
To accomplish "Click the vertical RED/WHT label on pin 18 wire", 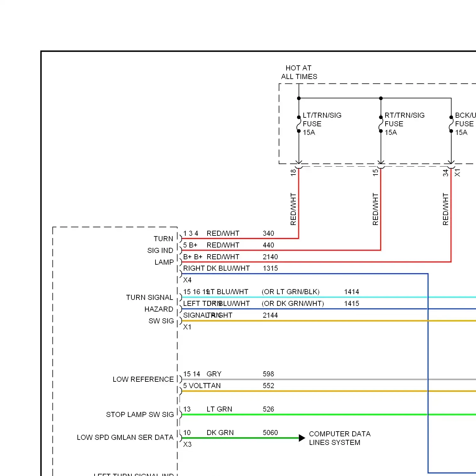I will click(x=293, y=209).
